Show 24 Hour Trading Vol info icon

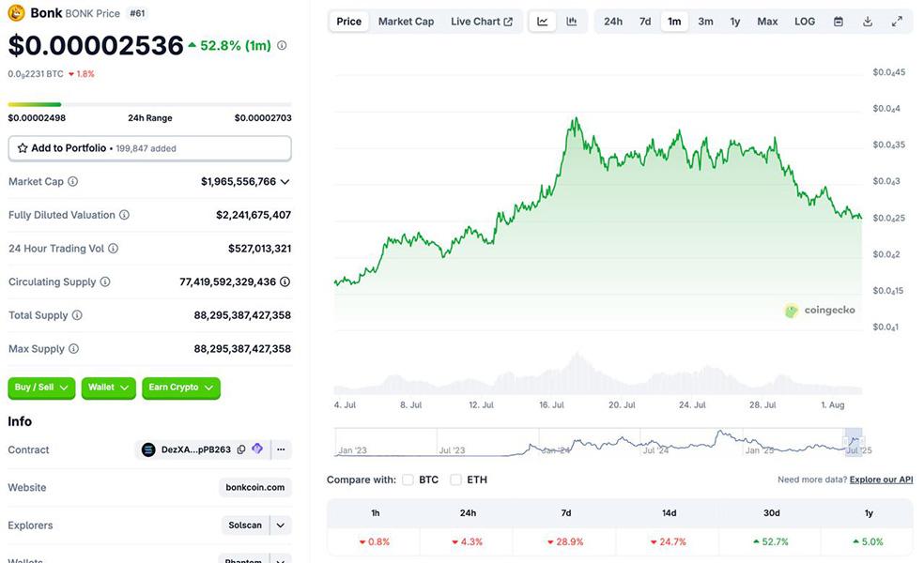113,249
